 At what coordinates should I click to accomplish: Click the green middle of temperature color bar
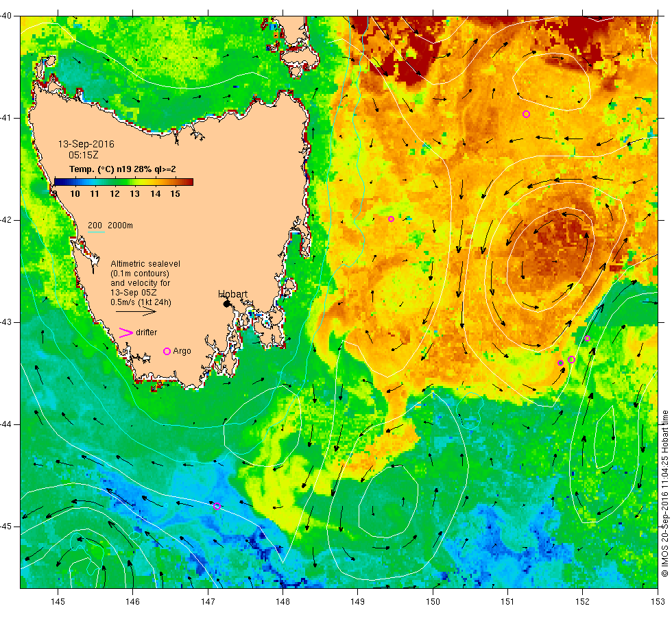tap(124, 182)
